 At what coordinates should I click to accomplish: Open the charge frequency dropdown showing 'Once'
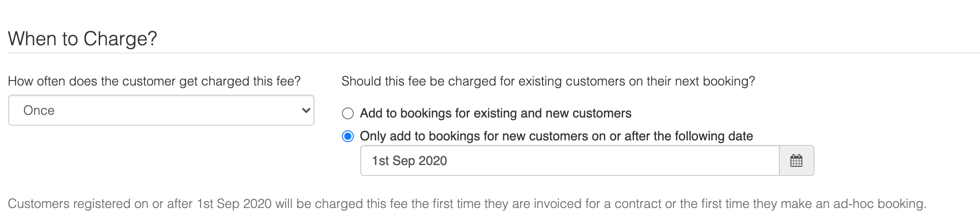(161, 110)
